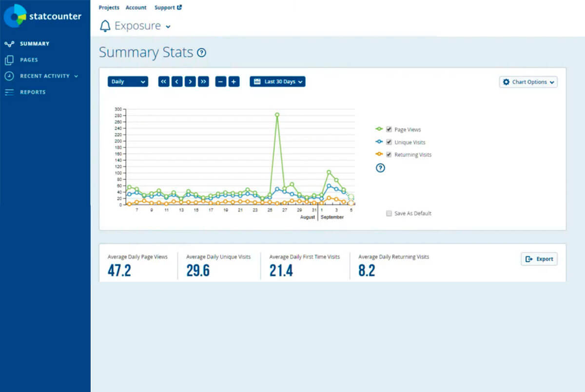Click the zoom-in plus stepper control
This screenshot has height=392, width=585.
pos(234,81)
